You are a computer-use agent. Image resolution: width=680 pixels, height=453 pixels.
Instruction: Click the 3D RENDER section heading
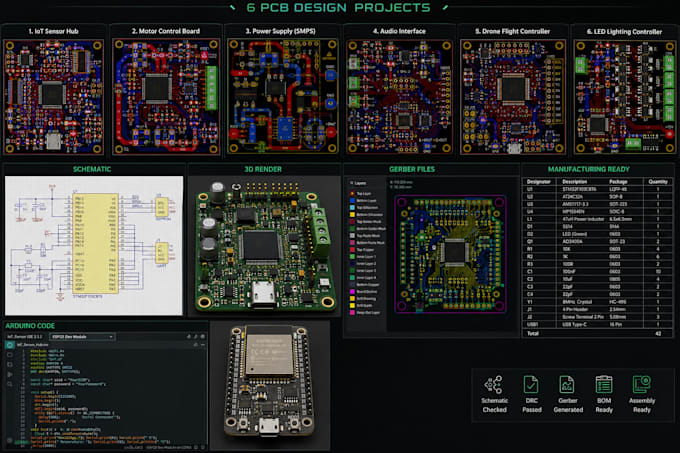click(263, 169)
